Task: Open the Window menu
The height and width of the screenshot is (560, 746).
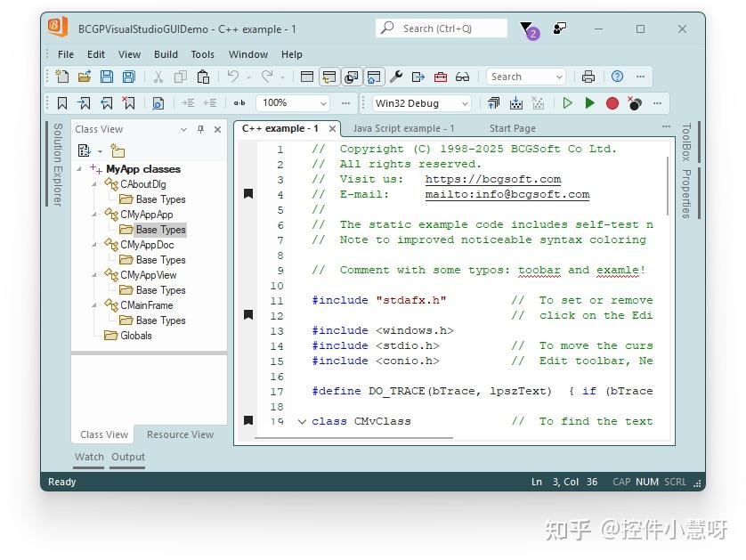Action: (x=248, y=54)
